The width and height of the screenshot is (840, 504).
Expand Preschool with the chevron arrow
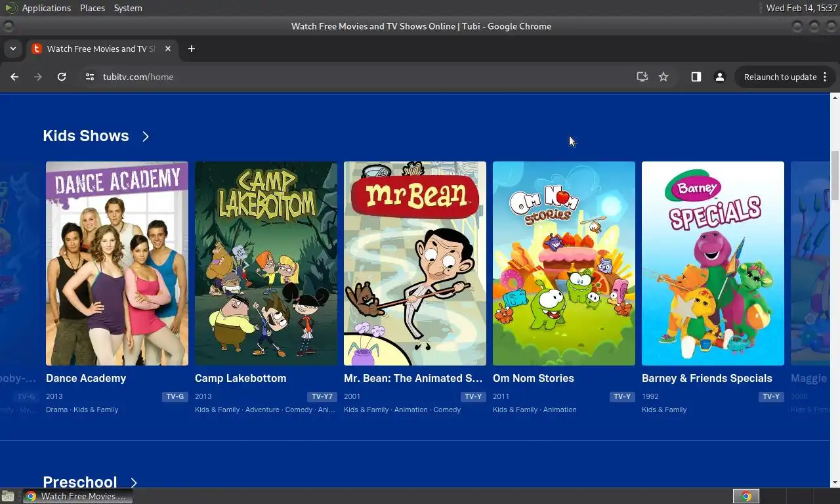pos(134,482)
